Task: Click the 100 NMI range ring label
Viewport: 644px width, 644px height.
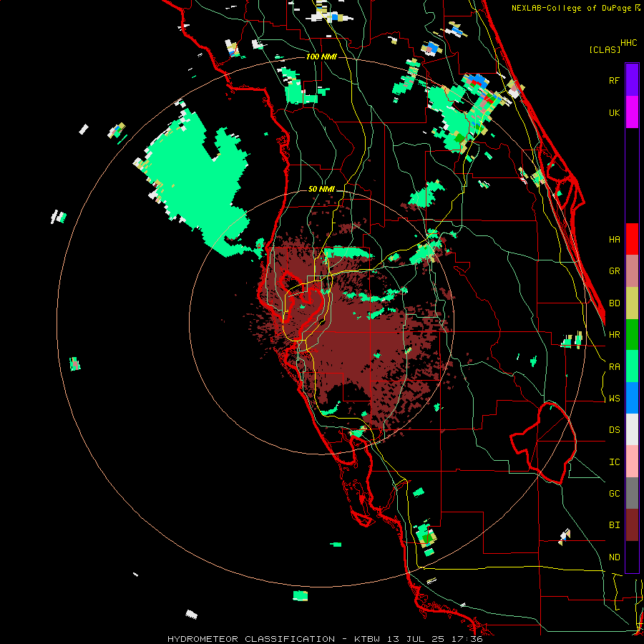Action: [x=321, y=57]
